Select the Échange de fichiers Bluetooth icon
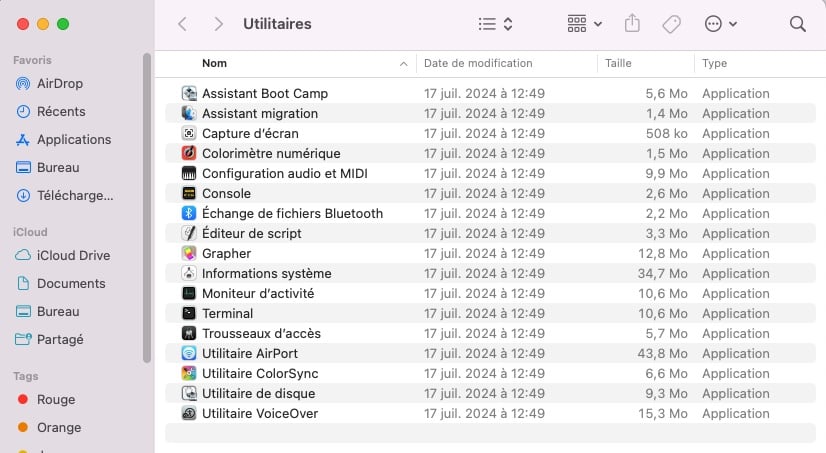The width and height of the screenshot is (826, 453). pos(189,213)
